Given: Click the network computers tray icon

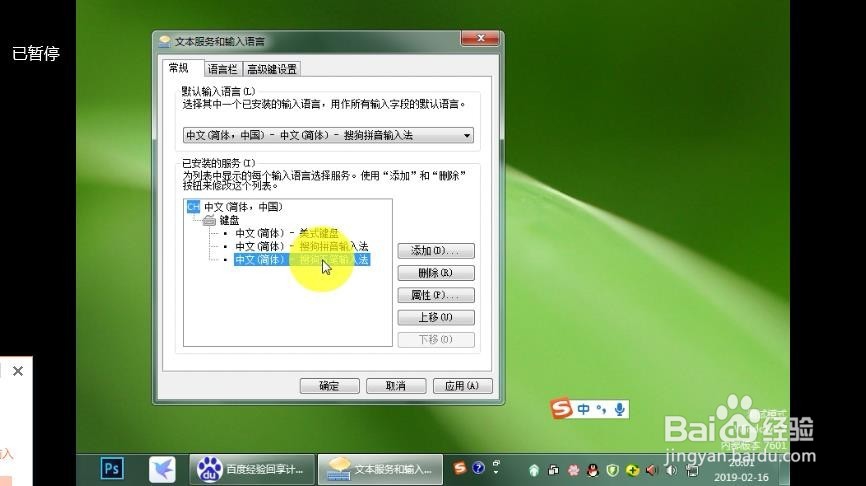Looking at the screenshot, I should (x=553, y=470).
